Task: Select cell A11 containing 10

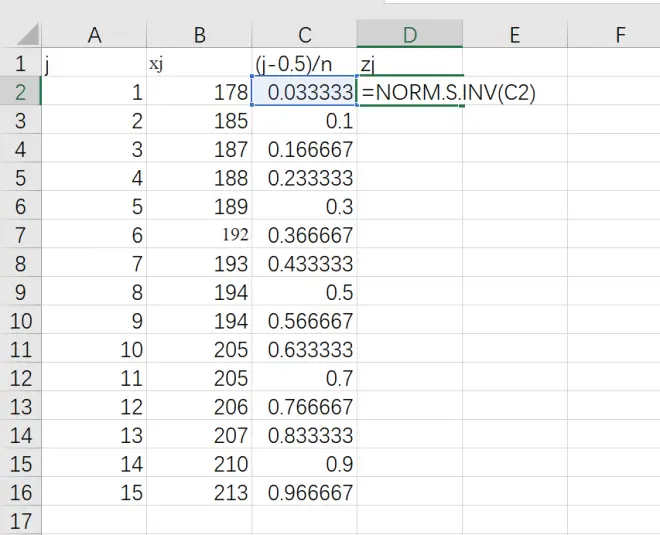Action: pos(94,349)
